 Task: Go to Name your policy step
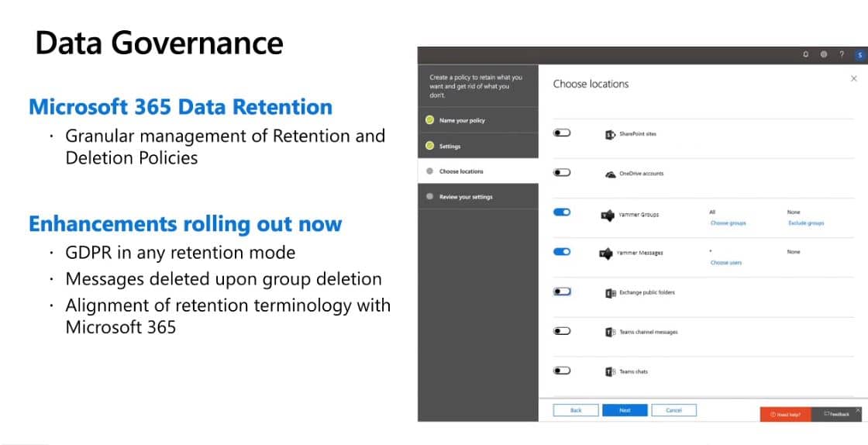click(462, 121)
